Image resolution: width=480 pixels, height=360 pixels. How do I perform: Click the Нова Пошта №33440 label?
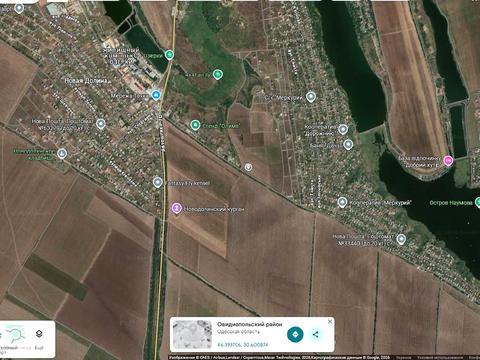tap(363, 240)
